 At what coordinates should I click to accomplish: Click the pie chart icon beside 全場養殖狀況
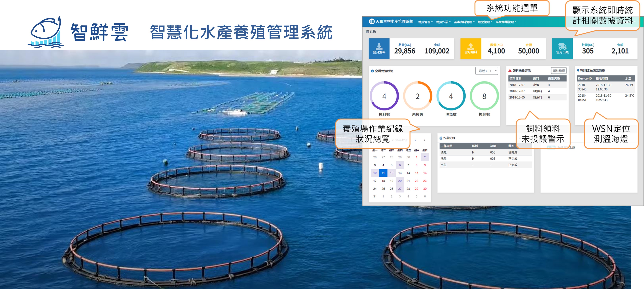372,71
